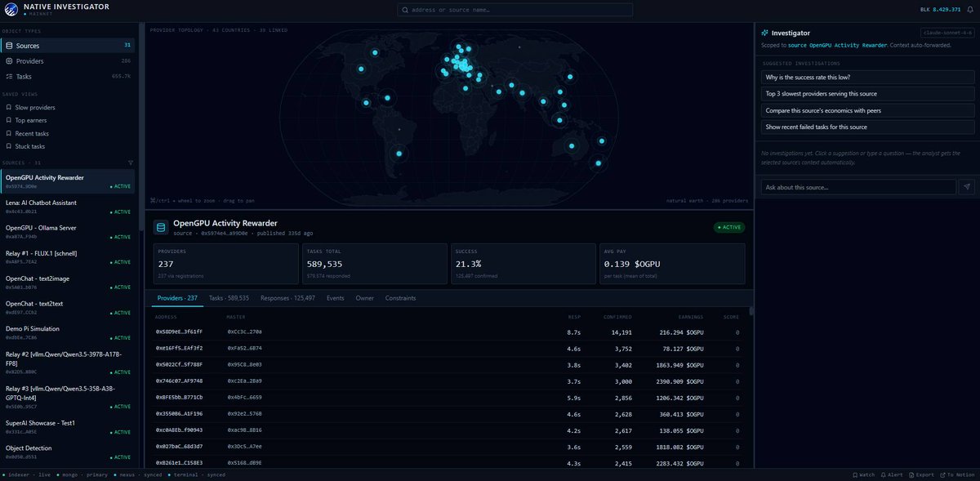
Task: Choose "Compare this source's economics with peers"
Action: click(x=868, y=110)
